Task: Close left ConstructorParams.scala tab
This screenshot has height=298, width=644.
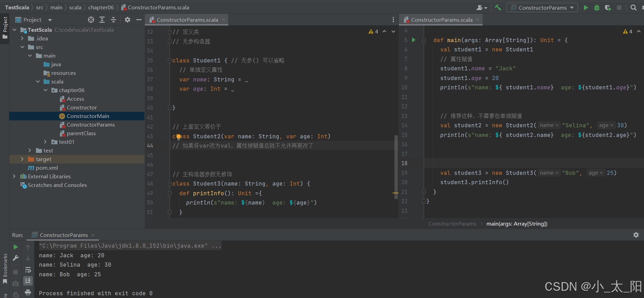Action: [x=223, y=20]
